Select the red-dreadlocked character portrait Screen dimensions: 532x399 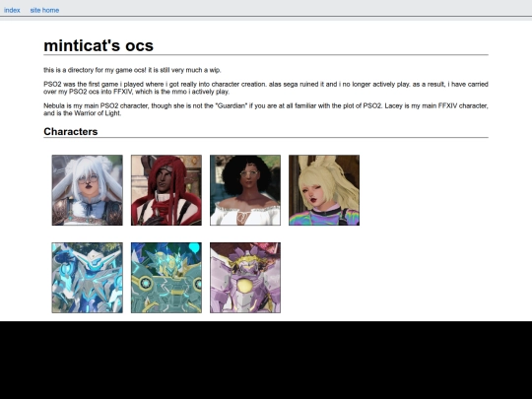[x=166, y=190]
